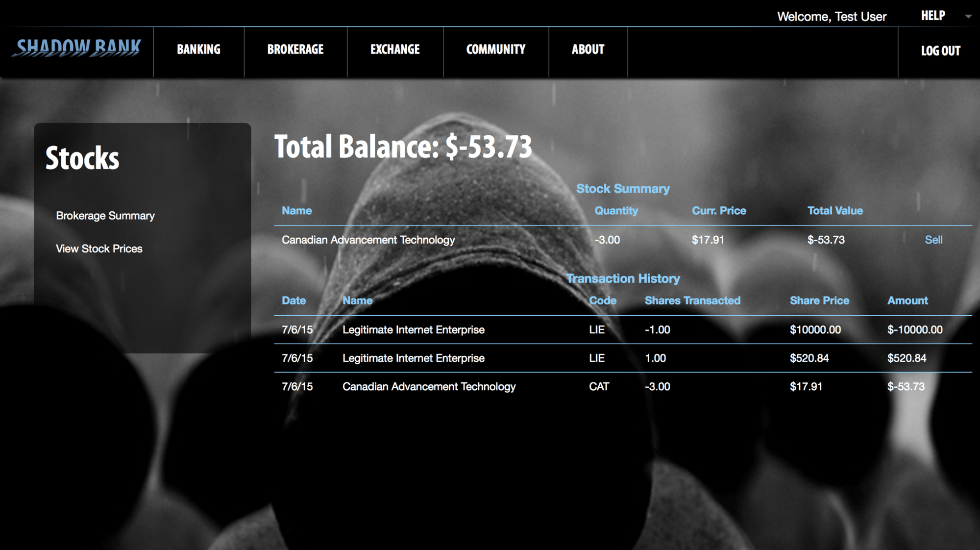Open the Brokerage menu
Image resolution: width=980 pixels, height=550 pixels.
click(295, 50)
